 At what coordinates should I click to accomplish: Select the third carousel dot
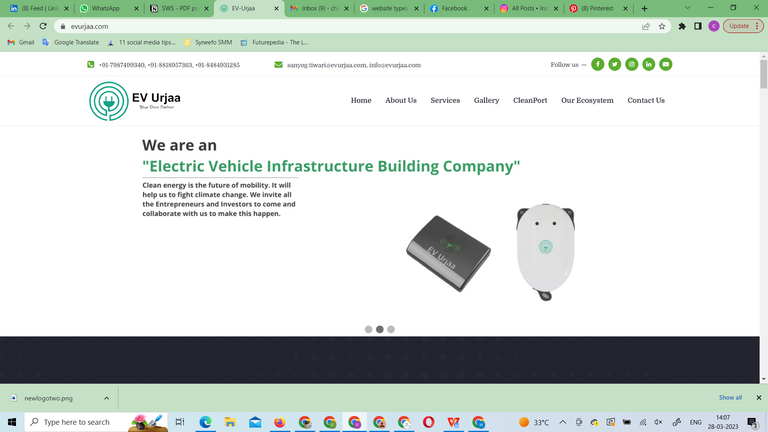(x=391, y=329)
